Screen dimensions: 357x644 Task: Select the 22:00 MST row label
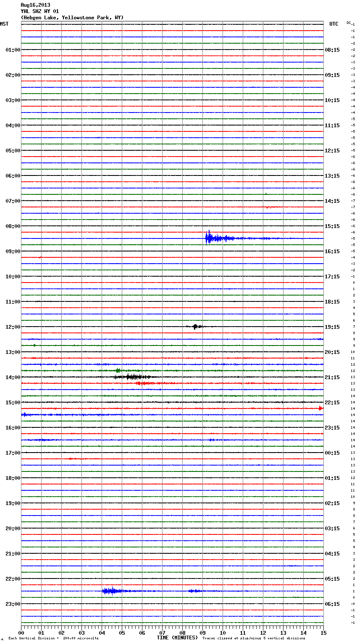pos(13,579)
